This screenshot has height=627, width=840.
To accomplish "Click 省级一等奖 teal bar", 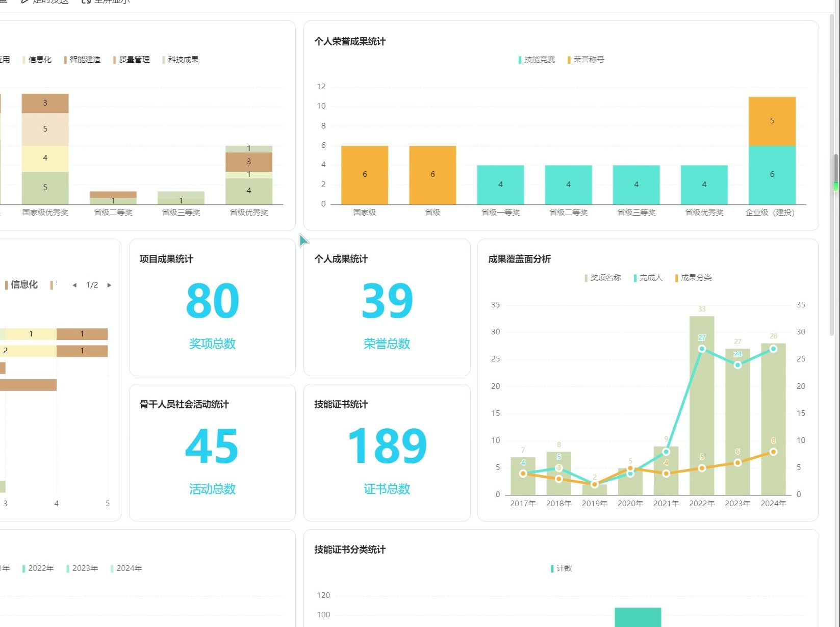I will click(x=500, y=185).
